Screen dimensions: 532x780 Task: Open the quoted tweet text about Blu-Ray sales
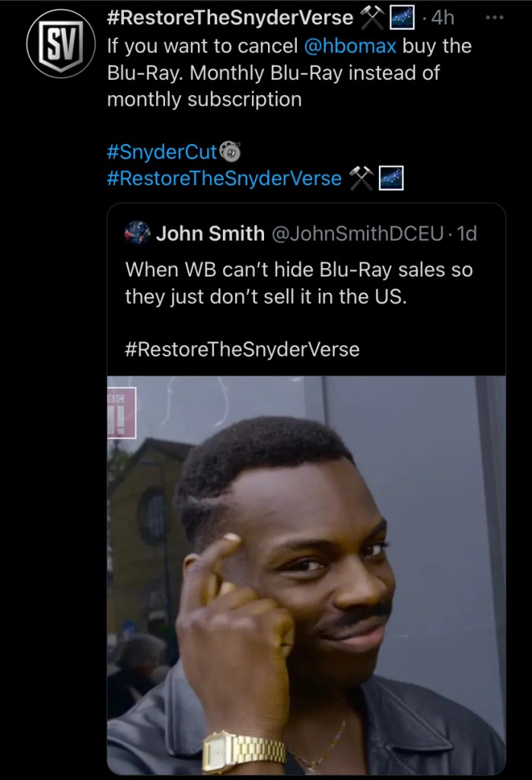[x=299, y=283]
